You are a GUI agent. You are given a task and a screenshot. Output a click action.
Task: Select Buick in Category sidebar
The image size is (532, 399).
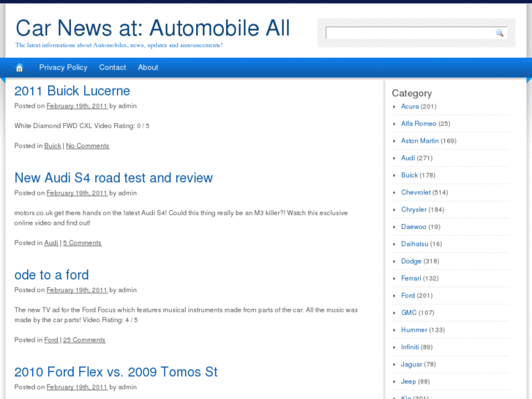pos(410,175)
